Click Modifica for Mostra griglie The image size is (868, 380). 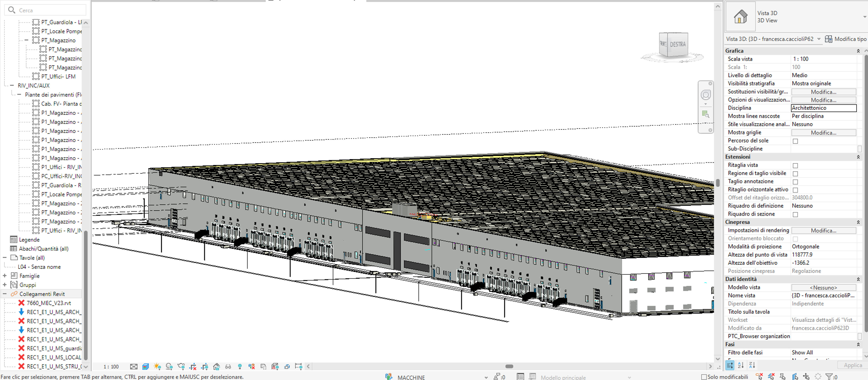click(823, 133)
